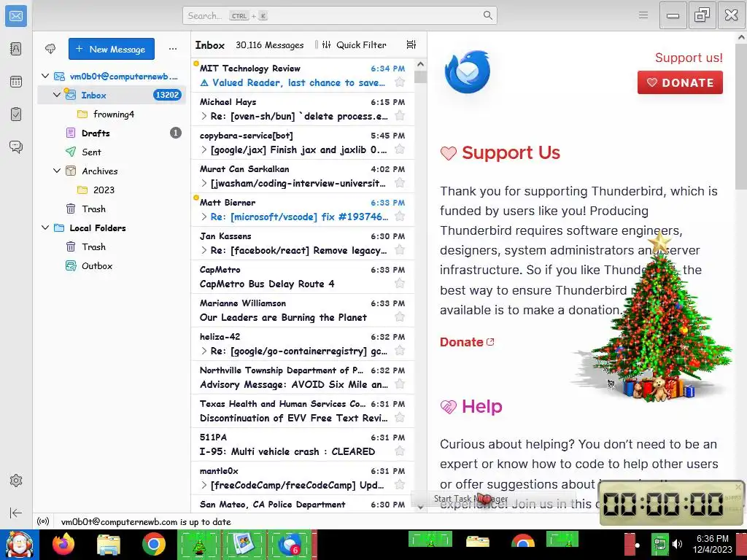Star the CapMetro Bus Delay message
Viewport: 747px width, 560px height.
click(x=400, y=284)
